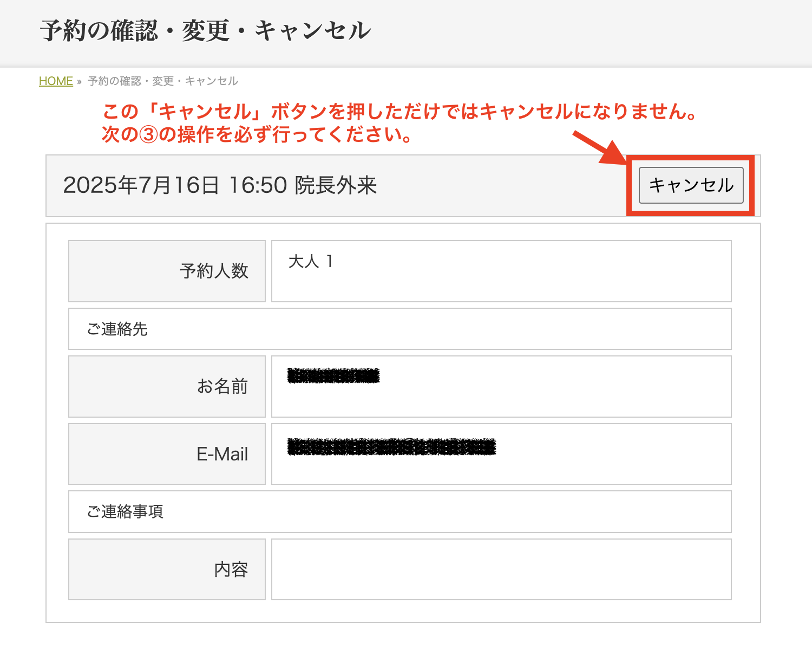Click the キャンセル button
812x662 pixels.
point(691,185)
